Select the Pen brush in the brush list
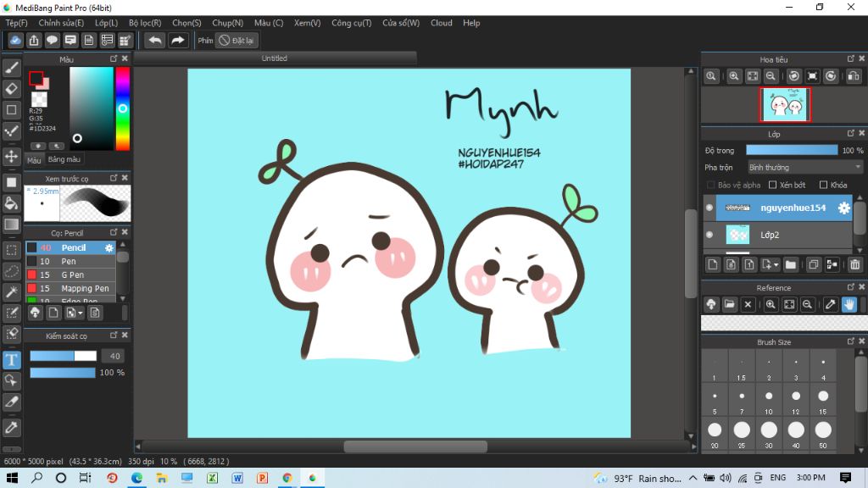 click(x=71, y=261)
